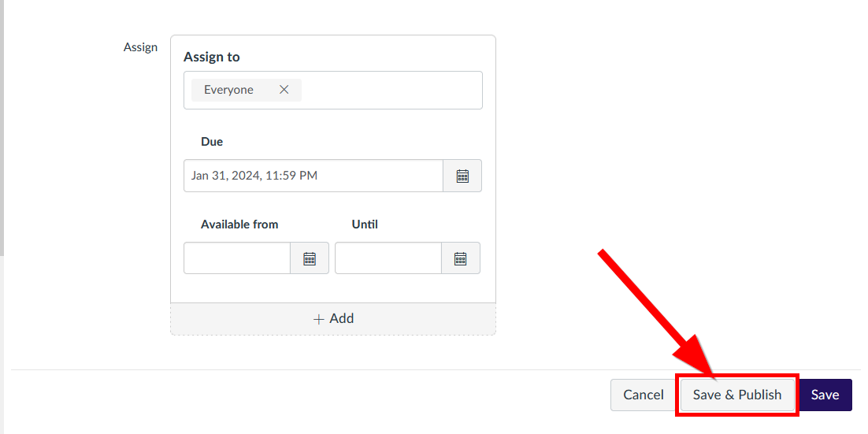The width and height of the screenshot is (868, 434).
Task: Click the Assign to heading
Action: pos(211,57)
